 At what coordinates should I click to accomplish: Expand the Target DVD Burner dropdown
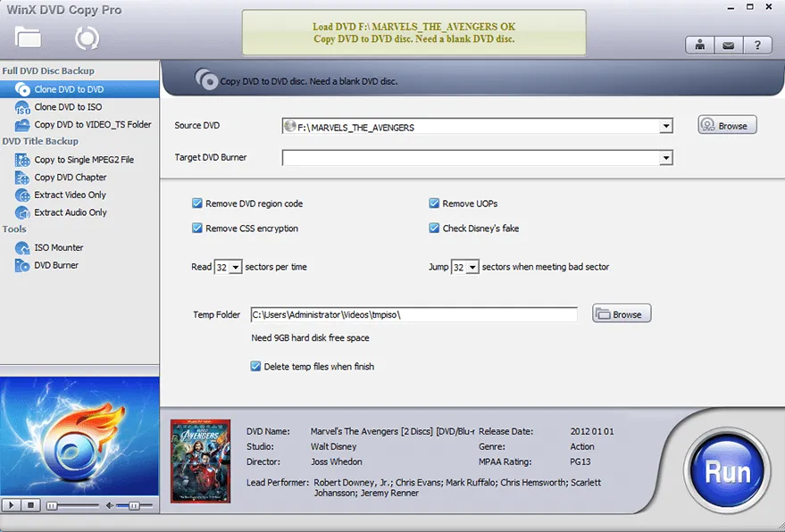pos(666,158)
